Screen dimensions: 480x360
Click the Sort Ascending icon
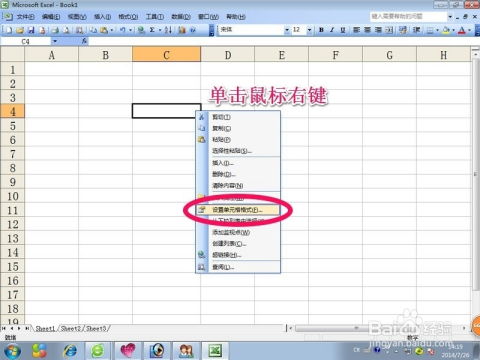[x=168, y=30]
